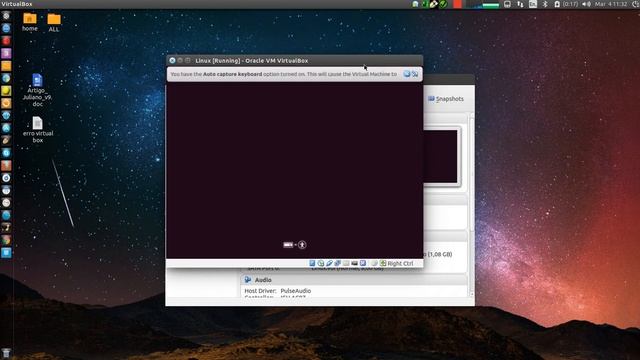Open the Trash in the launcher
Screen dimensions: 640x360
(x=6, y=353)
